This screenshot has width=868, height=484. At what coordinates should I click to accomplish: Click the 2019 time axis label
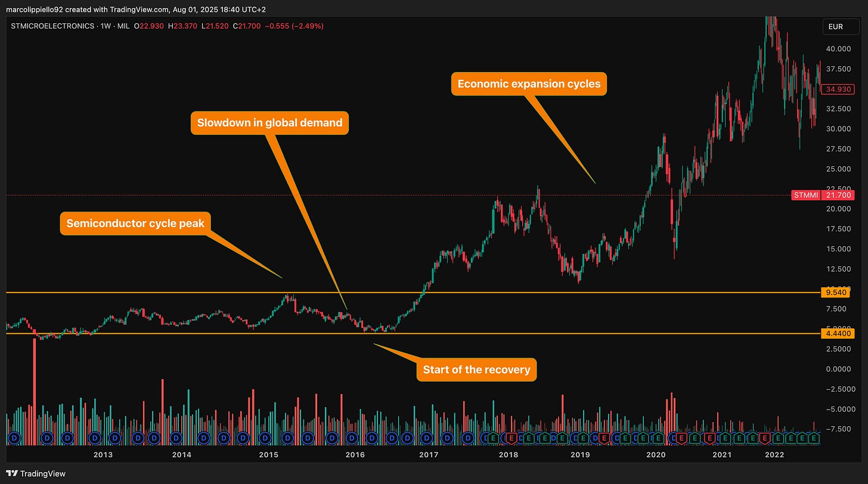[580, 455]
